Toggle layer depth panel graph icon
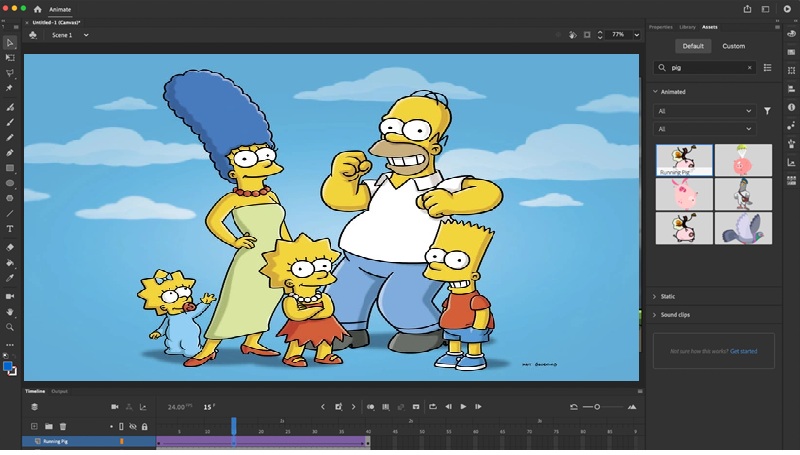The height and width of the screenshot is (455, 800). [x=143, y=407]
